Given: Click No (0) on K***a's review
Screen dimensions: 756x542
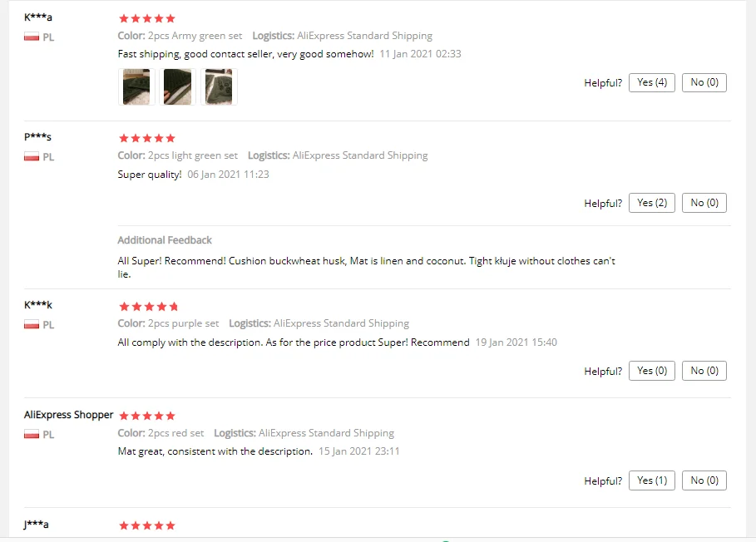Looking at the screenshot, I should point(704,82).
